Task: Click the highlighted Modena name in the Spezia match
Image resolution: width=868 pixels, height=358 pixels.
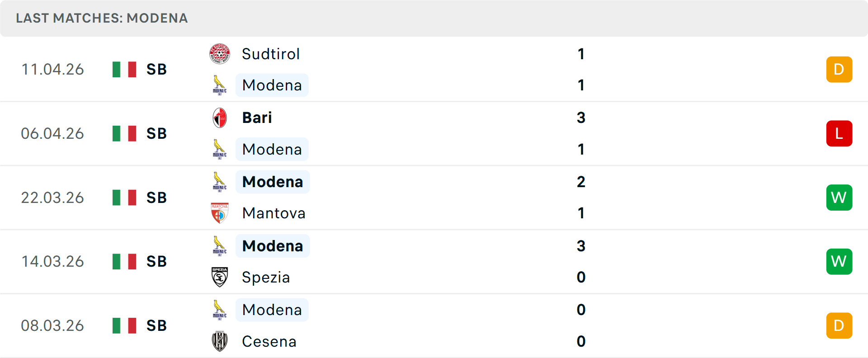Action: (x=272, y=245)
